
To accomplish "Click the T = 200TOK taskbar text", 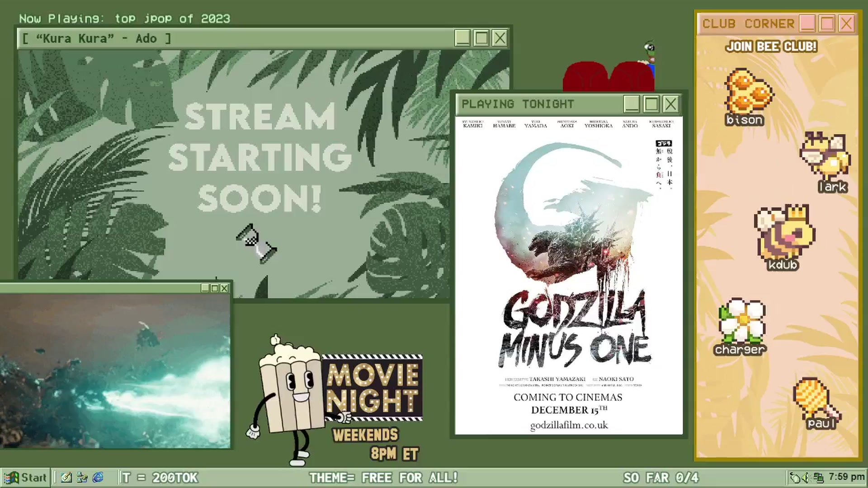I will (160, 478).
